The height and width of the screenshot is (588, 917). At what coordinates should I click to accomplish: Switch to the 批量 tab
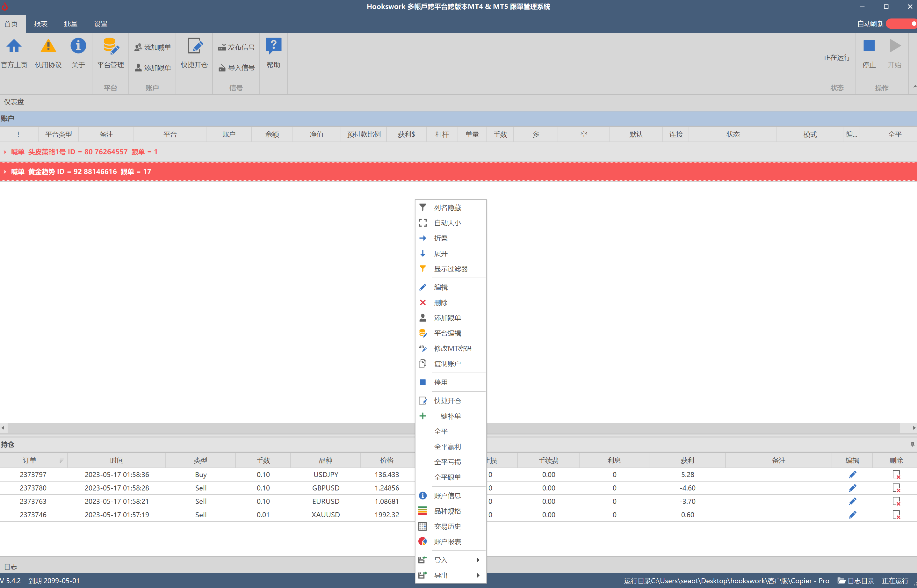(71, 24)
